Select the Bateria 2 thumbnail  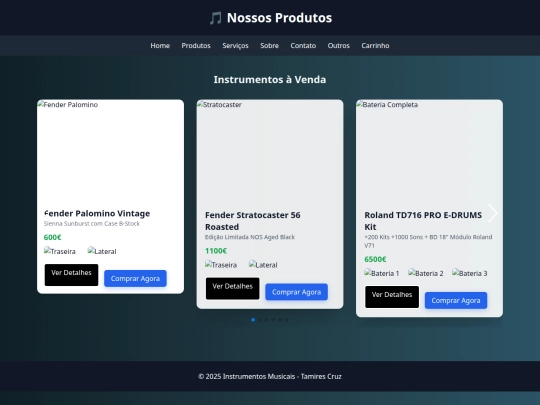point(426,273)
